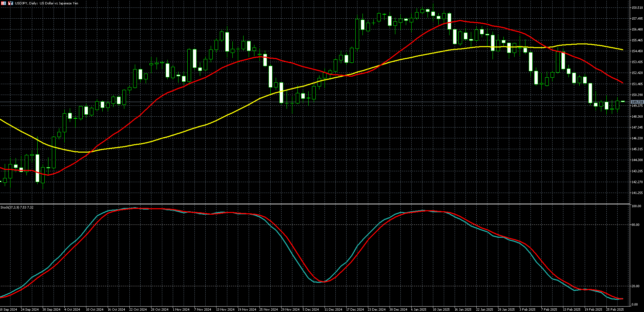Click the 10 Jan 2025 date label

tap(441, 310)
